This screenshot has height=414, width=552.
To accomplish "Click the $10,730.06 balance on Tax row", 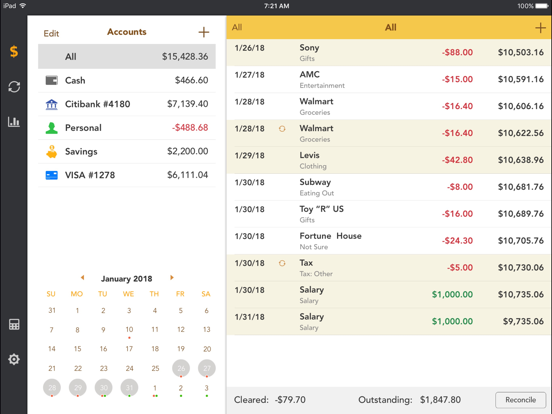I will [521, 268].
